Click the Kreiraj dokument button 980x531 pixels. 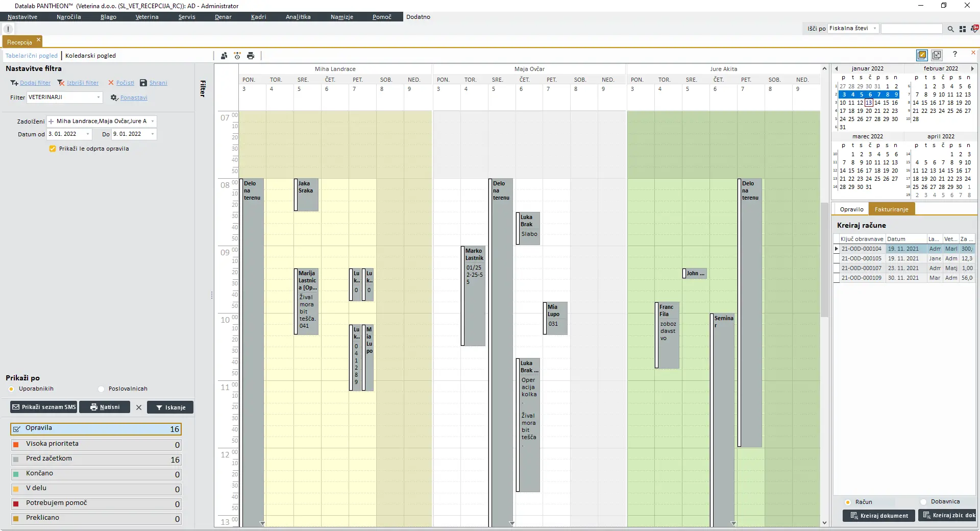pyautogui.click(x=879, y=516)
